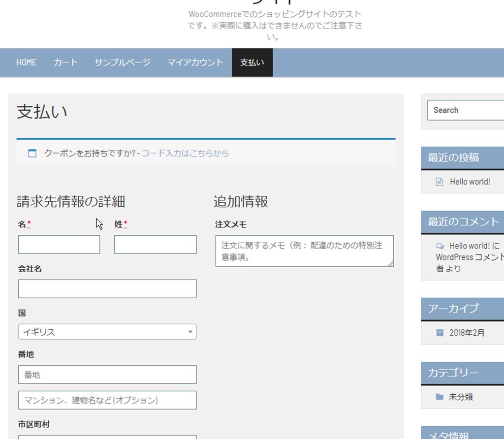Focus the 名 first name field

pos(59,245)
